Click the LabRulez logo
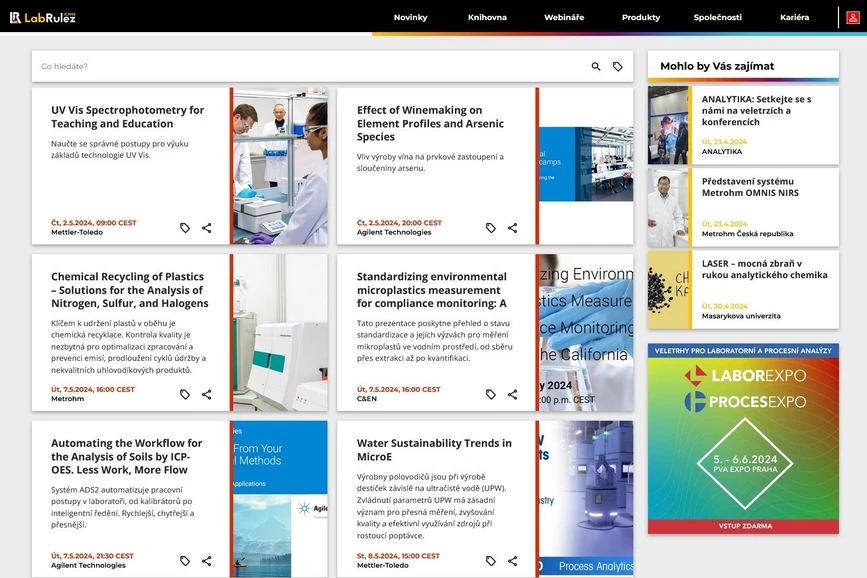The image size is (867, 578). (x=43, y=18)
